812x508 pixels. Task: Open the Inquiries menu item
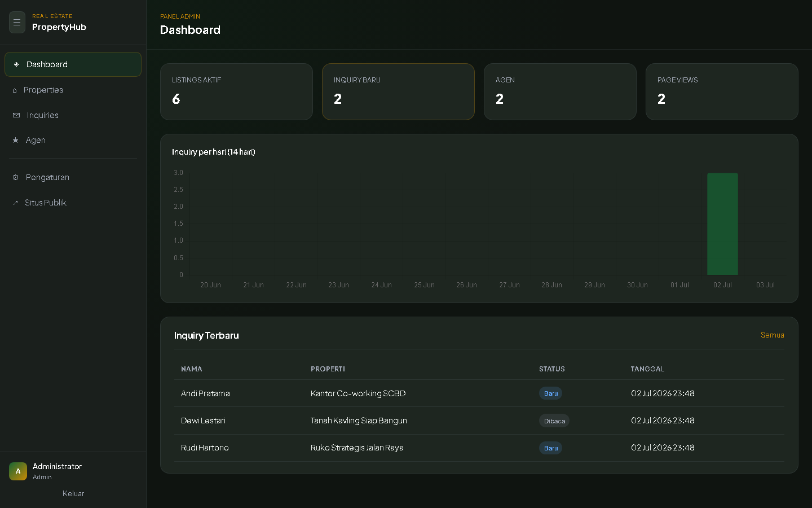[73, 115]
